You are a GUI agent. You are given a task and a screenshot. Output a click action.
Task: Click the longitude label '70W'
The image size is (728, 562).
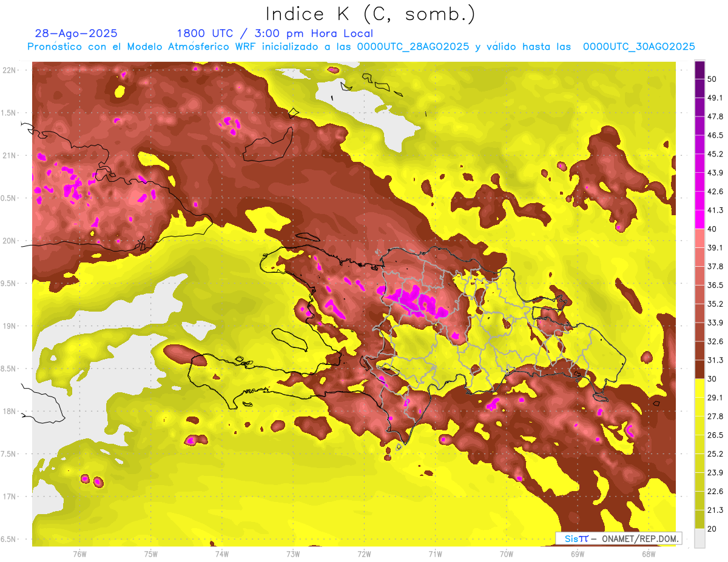click(506, 554)
